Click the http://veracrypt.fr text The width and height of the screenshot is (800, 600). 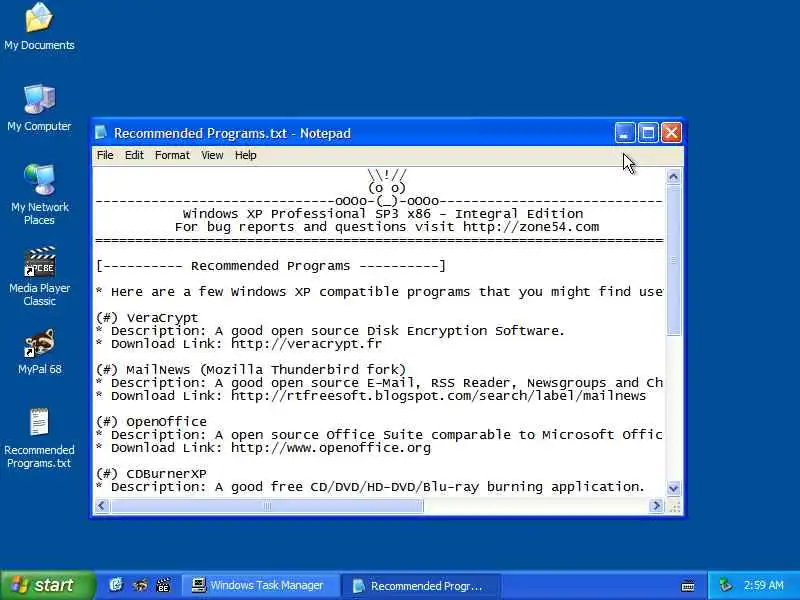click(306, 344)
